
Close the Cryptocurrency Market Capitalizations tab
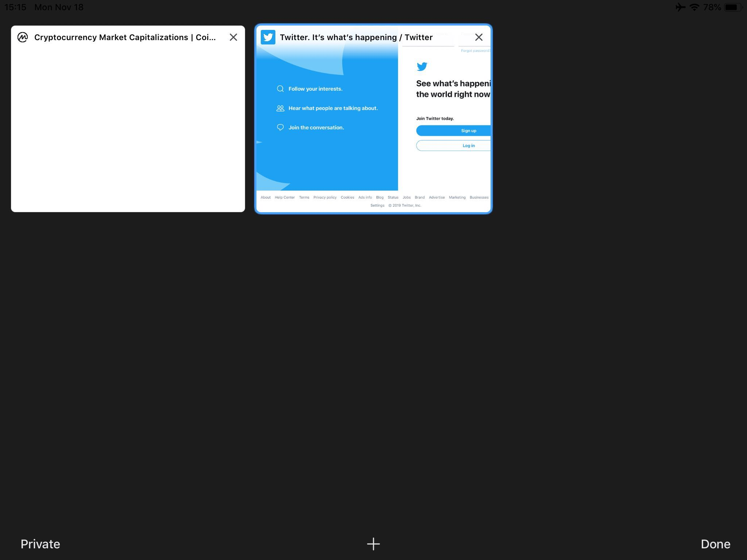[233, 37]
